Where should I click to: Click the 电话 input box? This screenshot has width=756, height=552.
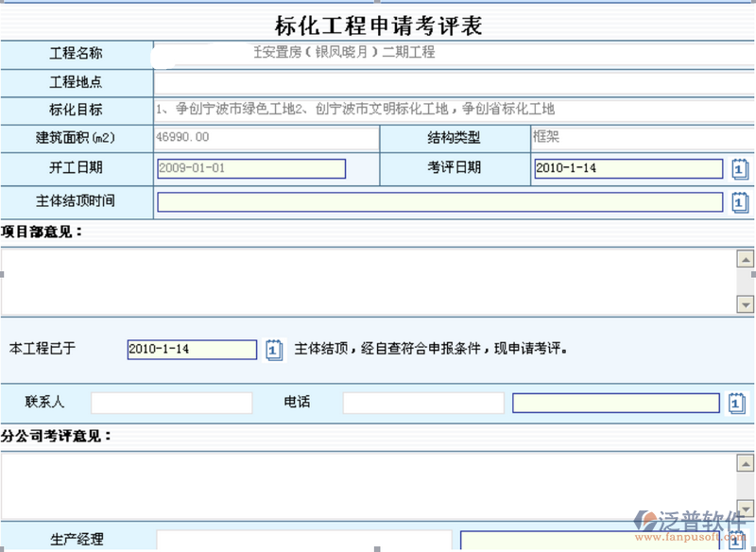pyautogui.click(x=423, y=403)
